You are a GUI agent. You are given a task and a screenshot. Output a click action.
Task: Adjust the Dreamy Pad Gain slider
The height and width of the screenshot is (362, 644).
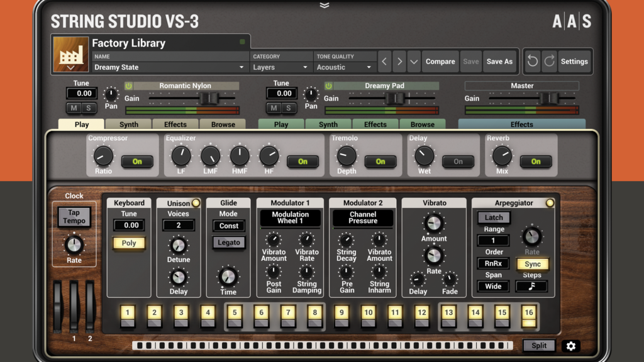(395, 99)
